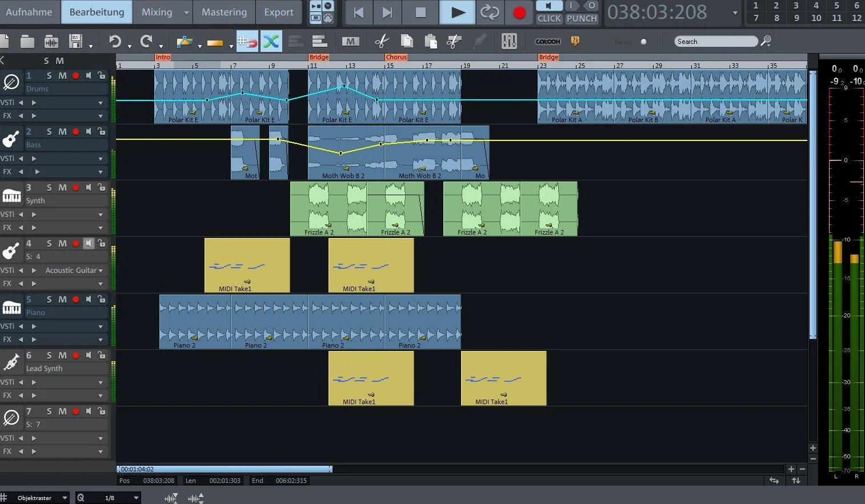Open the Drums track instrument icon

[11, 83]
